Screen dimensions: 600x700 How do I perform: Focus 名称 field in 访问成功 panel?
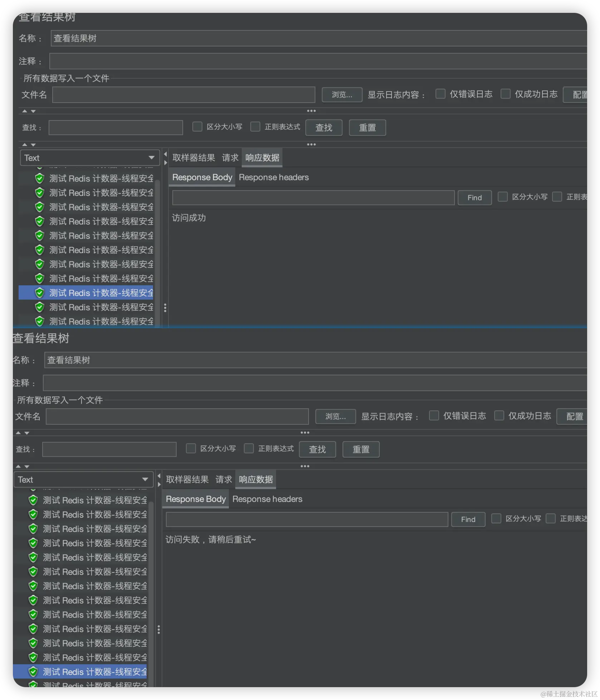coord(319,38)
